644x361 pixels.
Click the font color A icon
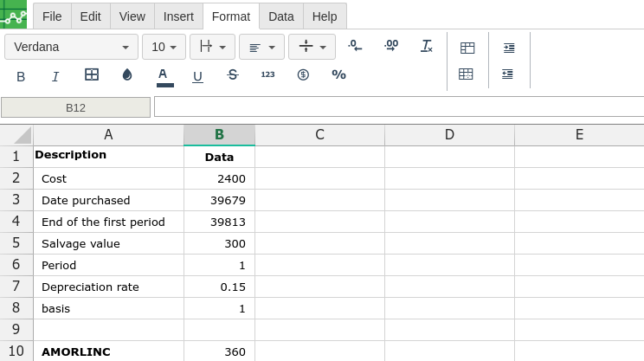click(164, 77)
